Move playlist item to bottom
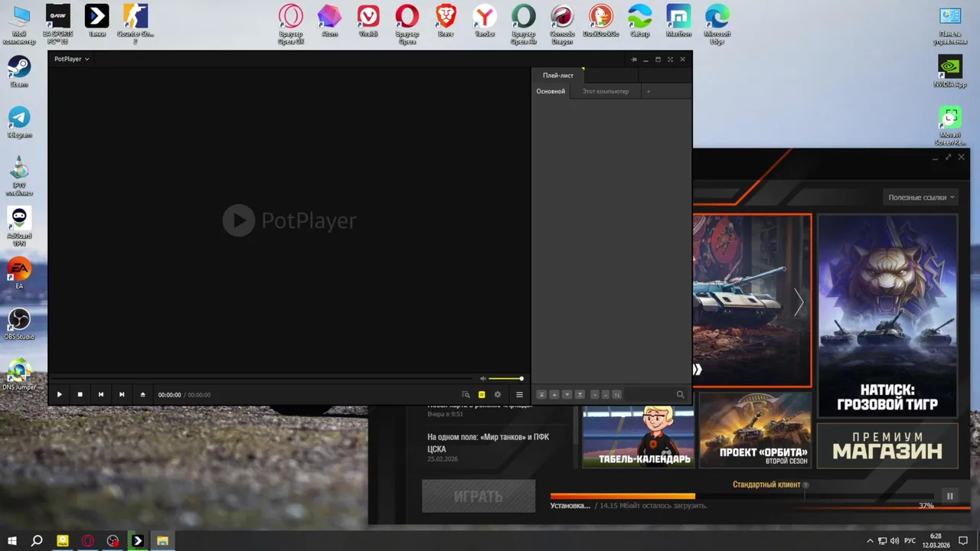980x551 pixels. (x=580, y=395)
